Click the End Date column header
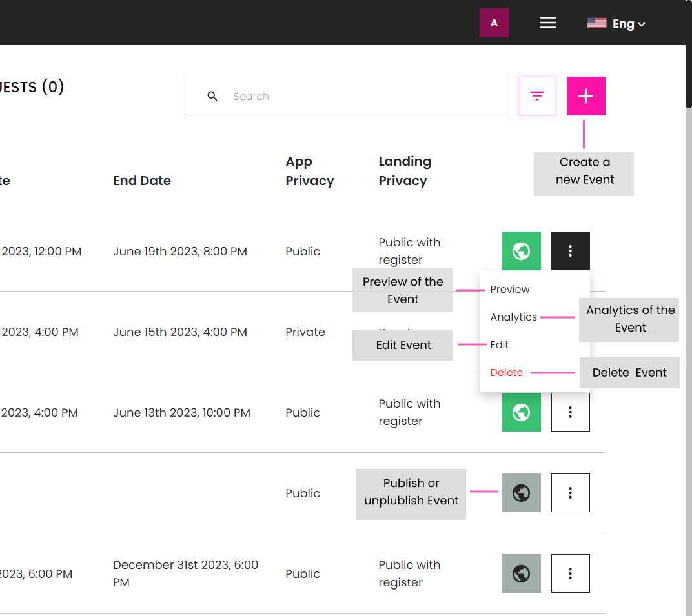The height and width of the screenshot is (616, 692). (141, 181)
